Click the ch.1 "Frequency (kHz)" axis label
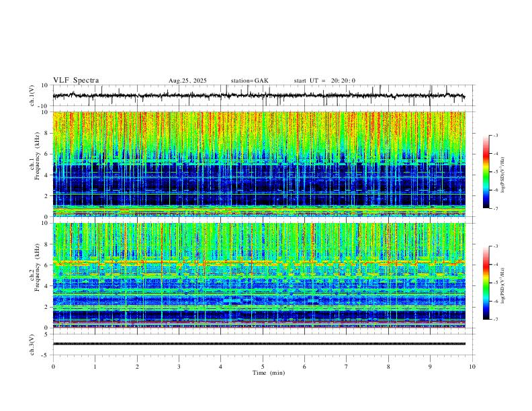Screen dimensions: 532x411 [x=37, y=156]
